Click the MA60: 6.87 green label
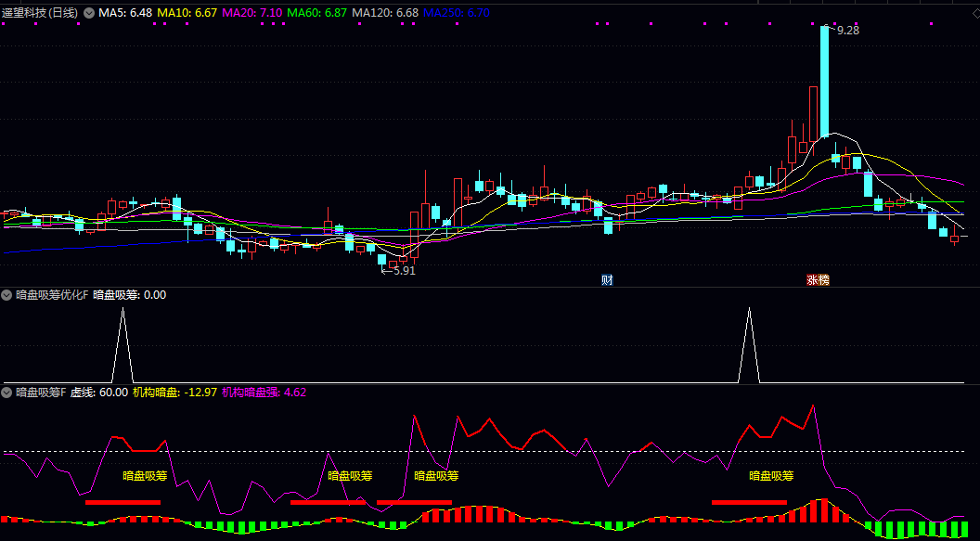Screen dimensions: 980x541 tap(316, 13)
